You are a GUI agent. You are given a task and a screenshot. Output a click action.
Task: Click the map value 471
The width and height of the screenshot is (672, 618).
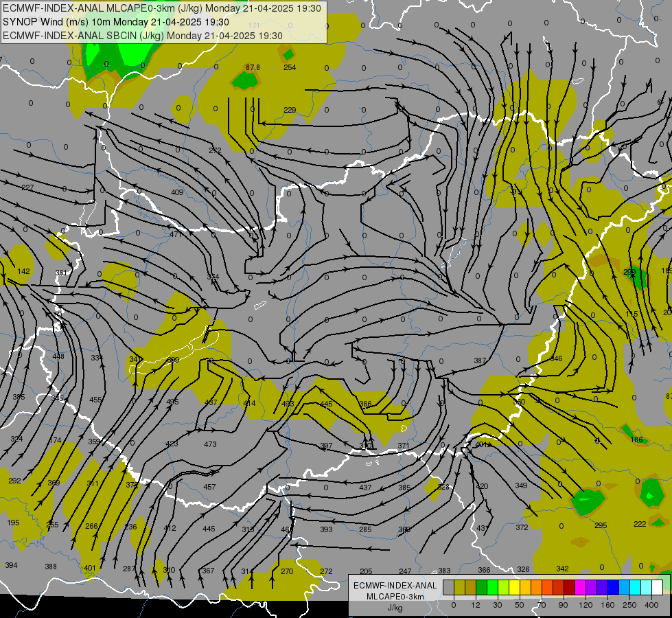176,234
